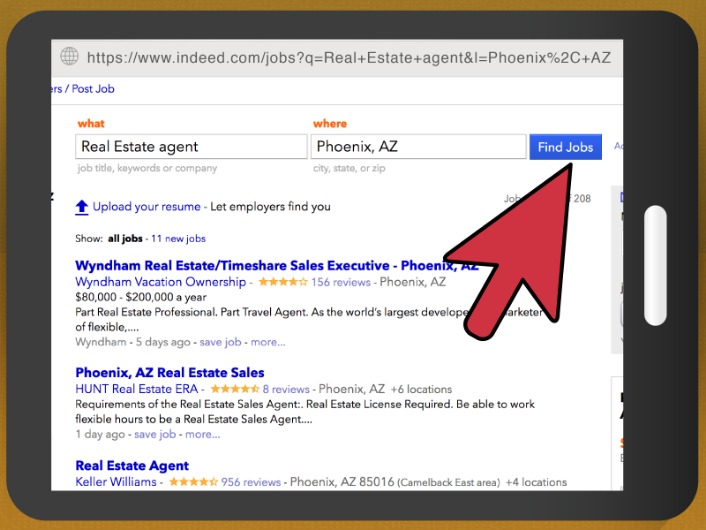Save the Wyndham job with save job
Screen dimensions: 706x530
(x=220, y=342)
